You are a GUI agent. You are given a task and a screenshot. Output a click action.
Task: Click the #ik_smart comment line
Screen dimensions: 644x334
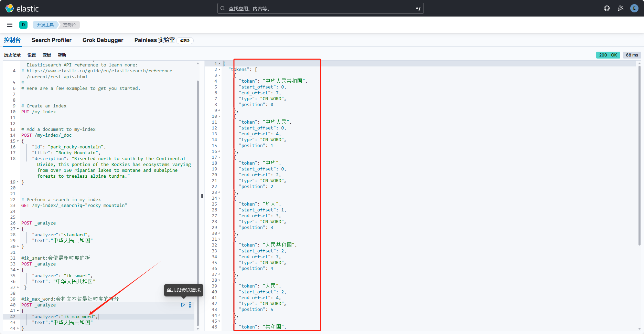[56, 258]
